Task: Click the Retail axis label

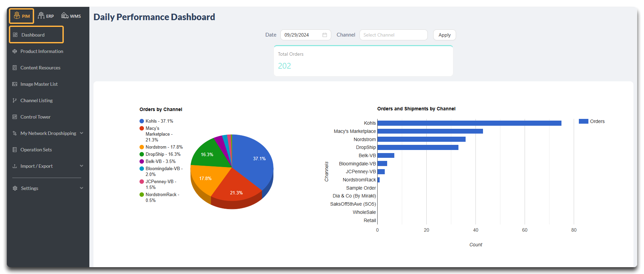Action: click(370, 220)
